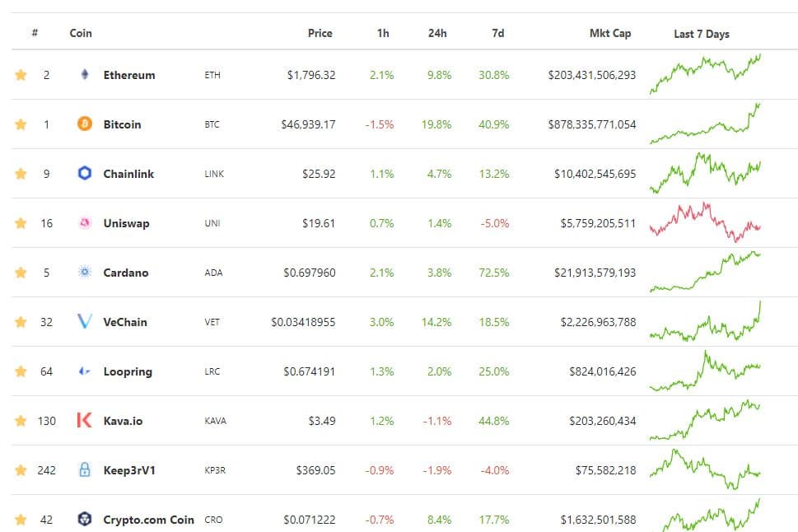This screenshot has height=532, width=798.
Task: Click the Ethereum 7-day sparkline chart
Action: coord(705,74)
